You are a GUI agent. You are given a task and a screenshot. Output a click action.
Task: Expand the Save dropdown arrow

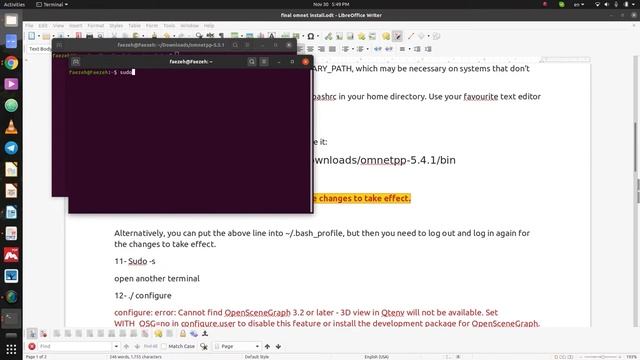[68, 36]
